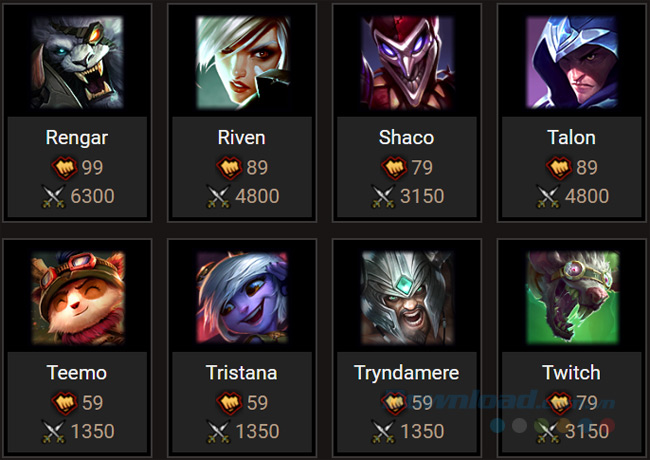Select the Tristana champion portrait
Screen dimensions: 650x460
pos(242,298)
